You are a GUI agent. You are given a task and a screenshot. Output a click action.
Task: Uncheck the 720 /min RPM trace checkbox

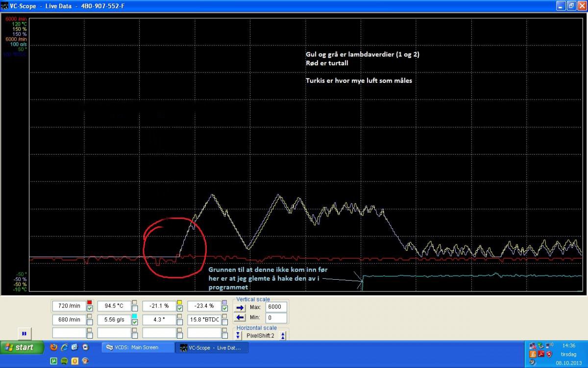[89, 309]
